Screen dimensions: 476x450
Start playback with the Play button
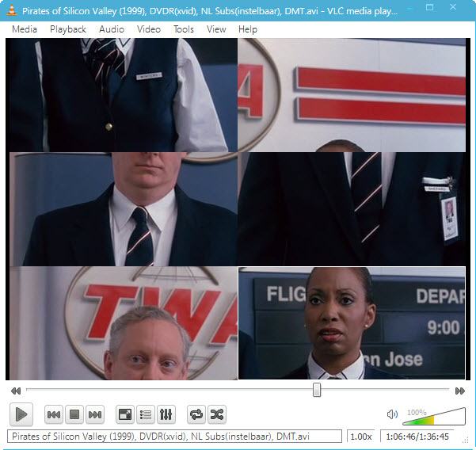[21, 414]
